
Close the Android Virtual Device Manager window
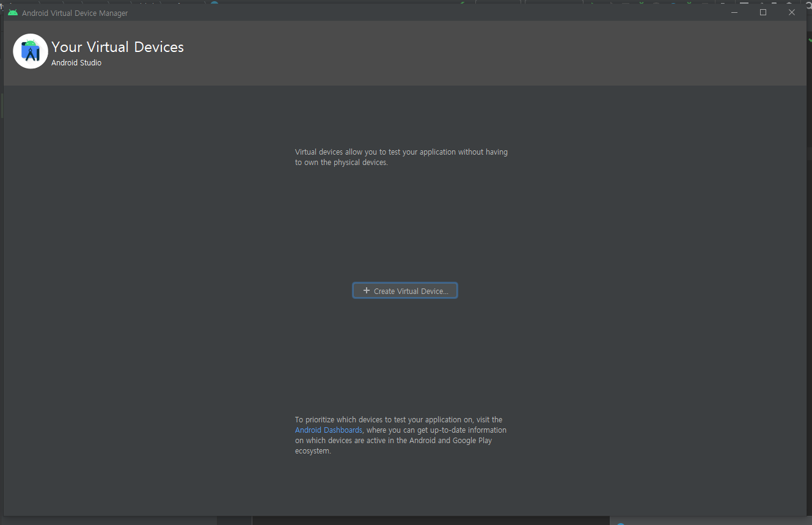[792, 12]
